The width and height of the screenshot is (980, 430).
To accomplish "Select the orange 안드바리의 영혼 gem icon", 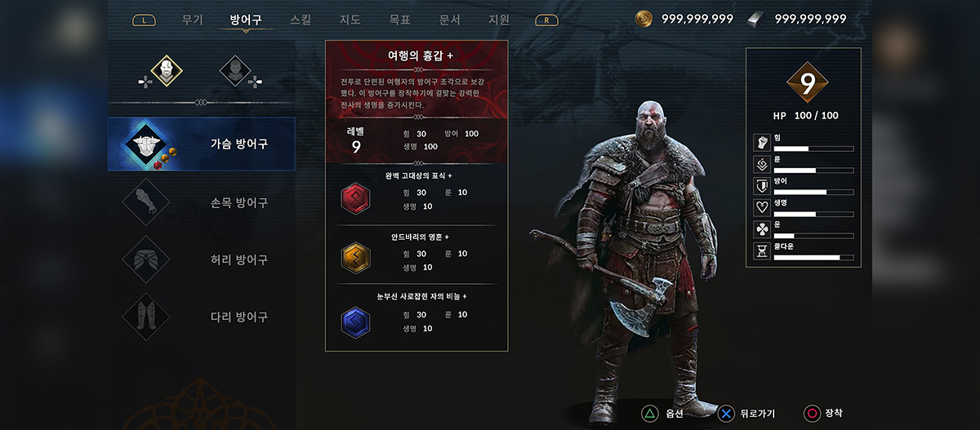I will 355,258.
